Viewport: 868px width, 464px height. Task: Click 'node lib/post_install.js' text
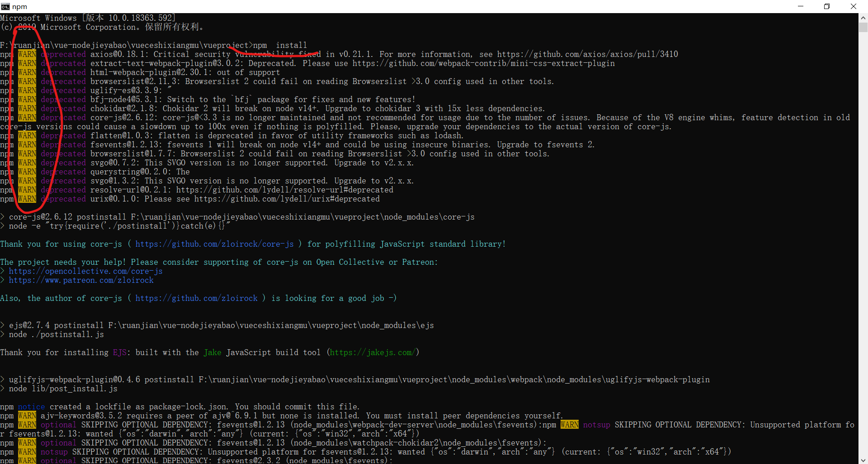63,389
